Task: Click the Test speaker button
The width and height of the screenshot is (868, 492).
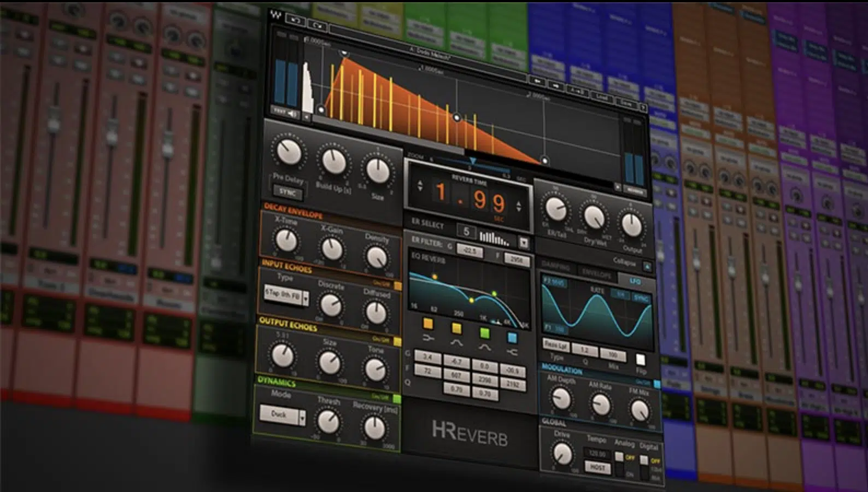Action: click(286, 112)
